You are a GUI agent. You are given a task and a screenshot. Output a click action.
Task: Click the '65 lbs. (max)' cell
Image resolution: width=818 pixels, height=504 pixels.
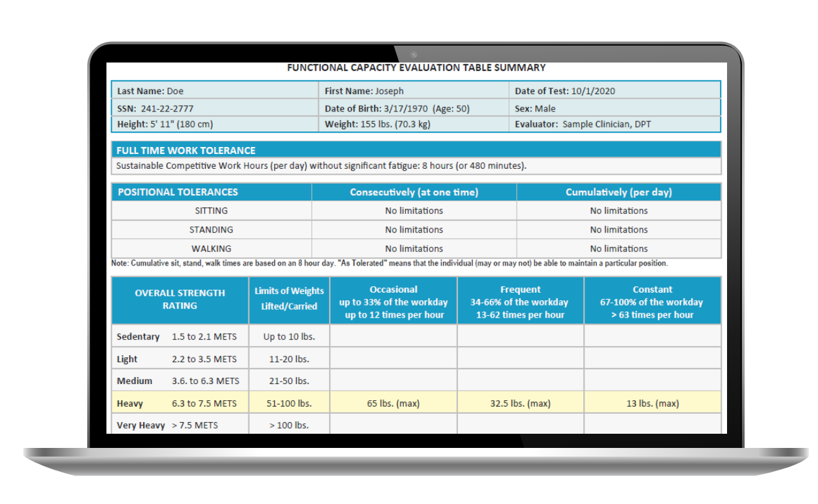[x=394, y=403]
